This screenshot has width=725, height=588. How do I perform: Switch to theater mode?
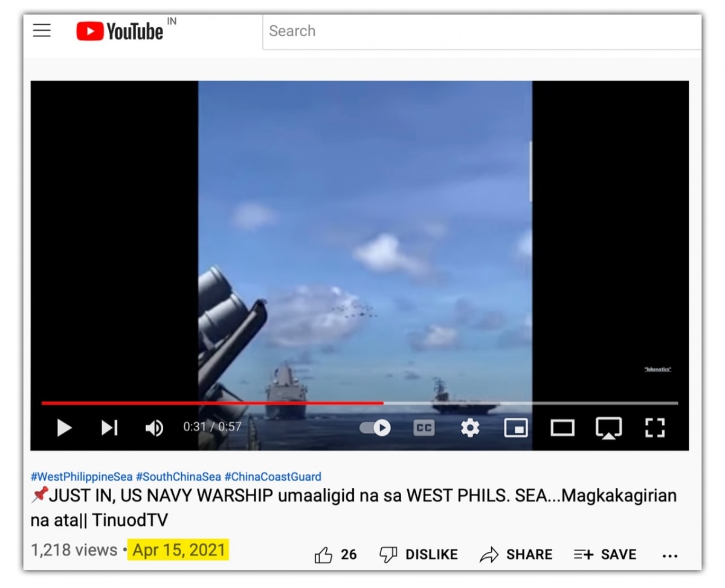click(x=562, y=428)
